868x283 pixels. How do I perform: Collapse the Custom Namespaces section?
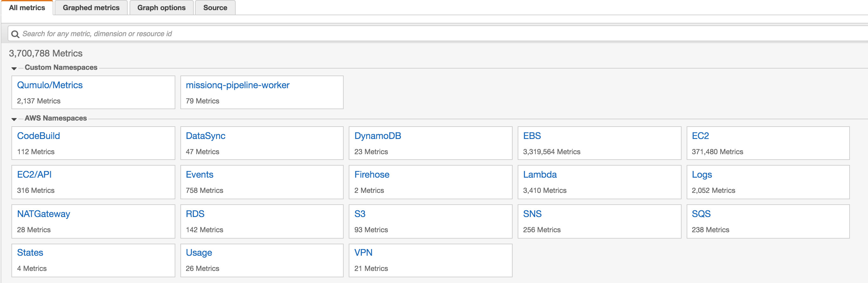[14, 68]
